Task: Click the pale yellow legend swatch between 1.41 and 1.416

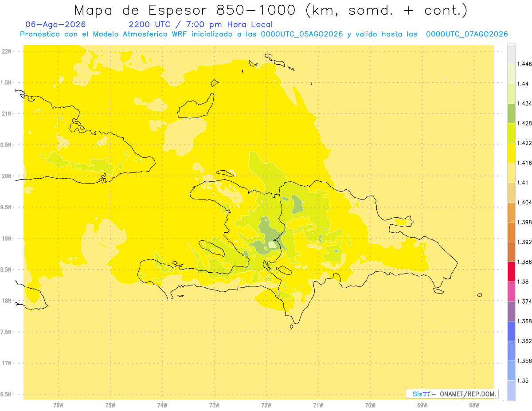Action: point(511,172)
